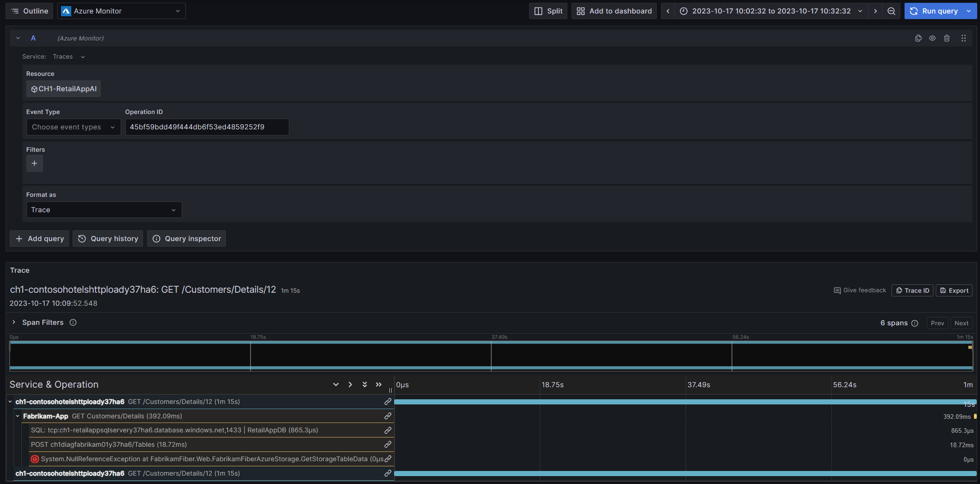Viewport: 980px width, 484px height.
Task: Delete query A using the trash icon
Action: click(x=946, y=38)
